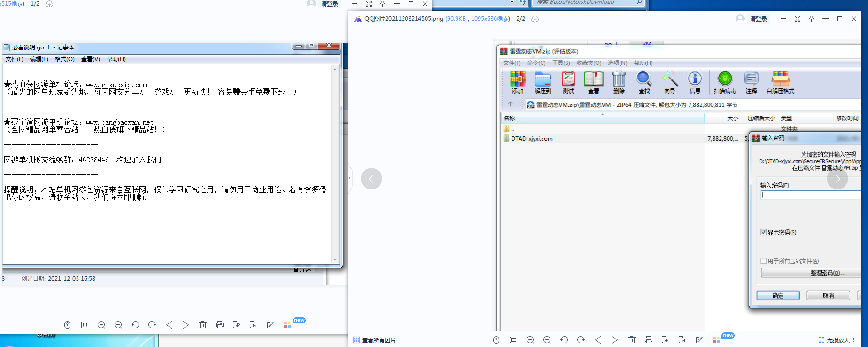Click the cloud upload icon beside 2/2
The width and height of the screenshot is (868, 347).
(535, 19)
